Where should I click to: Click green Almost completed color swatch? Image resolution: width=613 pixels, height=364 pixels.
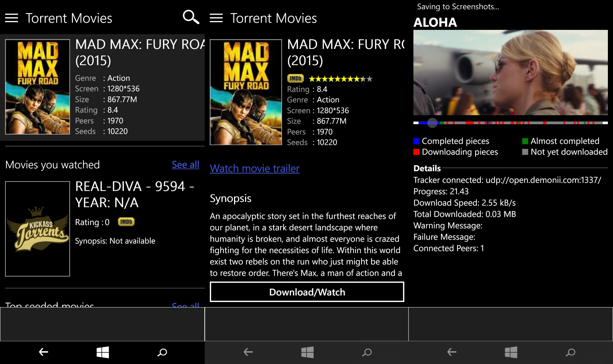pyautogui.click(x=525, y=141)
